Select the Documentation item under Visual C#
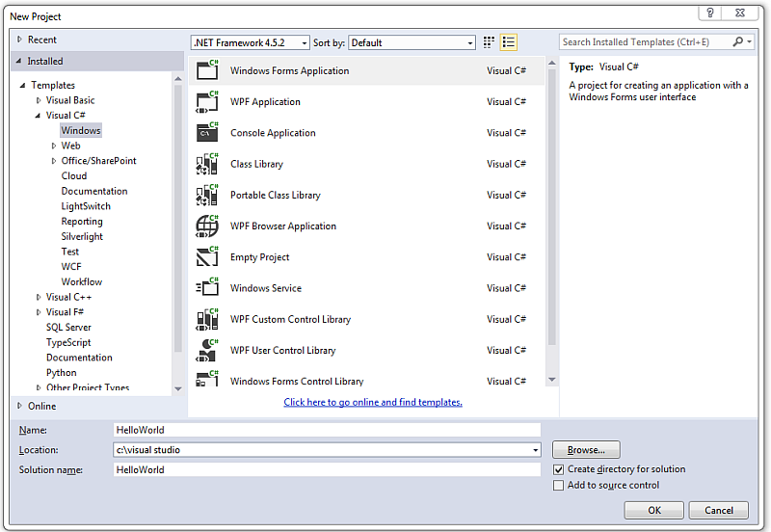Image resolution: width=771 pixels, height=532 pixels. [x=93, y=191]
